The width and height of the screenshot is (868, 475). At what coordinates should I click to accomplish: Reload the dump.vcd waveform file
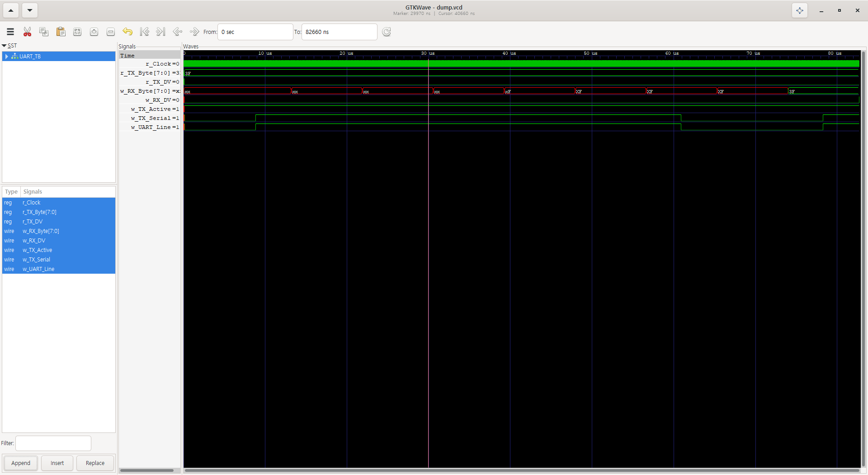[387, 32]
